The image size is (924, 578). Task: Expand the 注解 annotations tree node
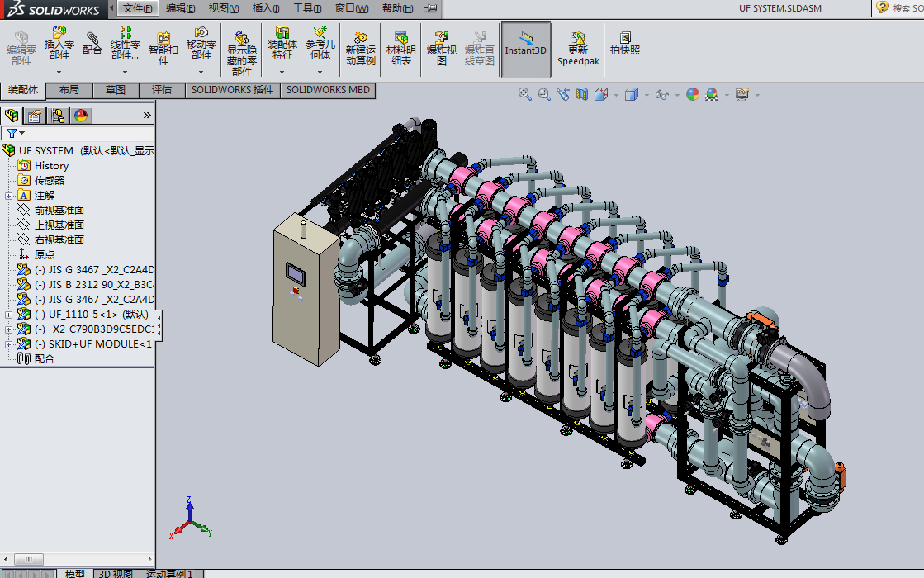8,196
